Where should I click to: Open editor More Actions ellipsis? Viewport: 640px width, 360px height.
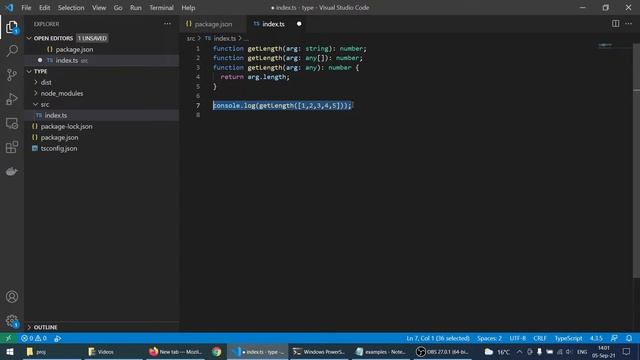click(629, 24)
